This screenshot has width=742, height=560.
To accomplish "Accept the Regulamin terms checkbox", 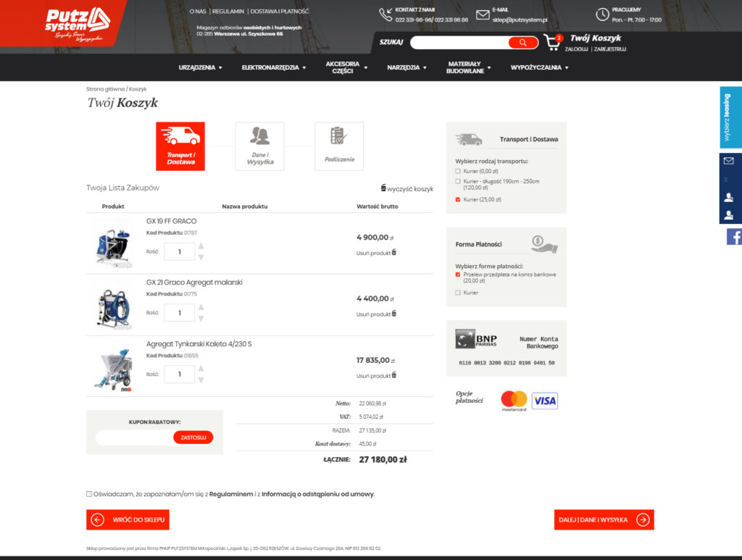I will [x=89, y=494].
